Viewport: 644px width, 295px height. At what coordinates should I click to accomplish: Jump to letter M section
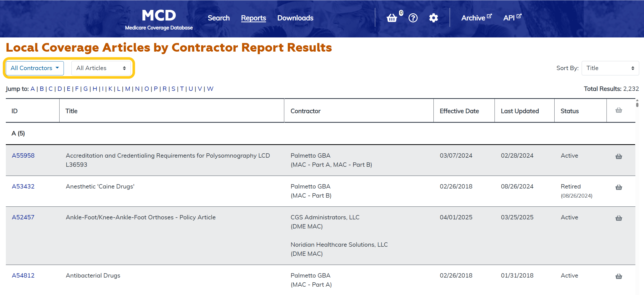pyautogui.click(x=127, y=89)
